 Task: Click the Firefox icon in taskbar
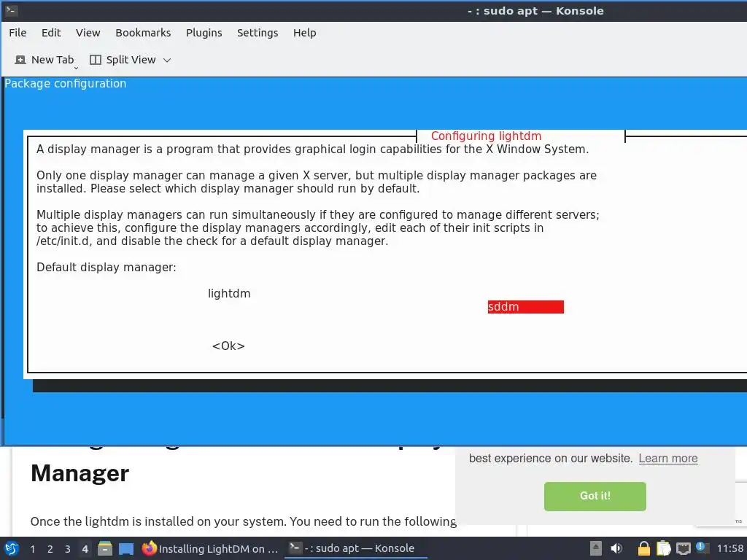[149, 548]
